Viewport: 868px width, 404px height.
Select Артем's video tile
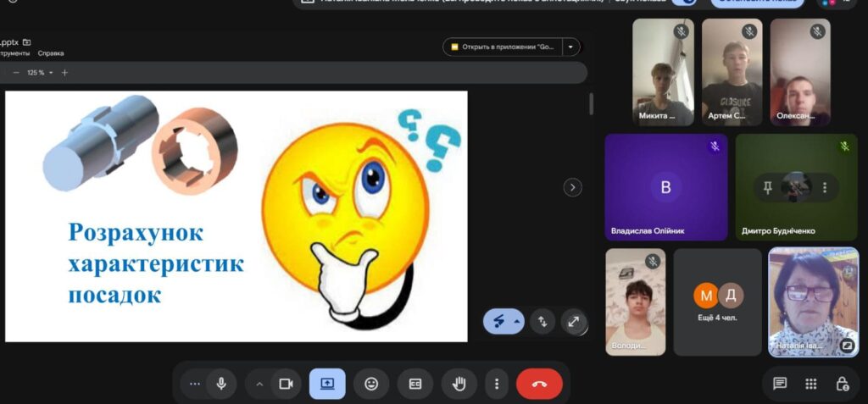point(732,72)
